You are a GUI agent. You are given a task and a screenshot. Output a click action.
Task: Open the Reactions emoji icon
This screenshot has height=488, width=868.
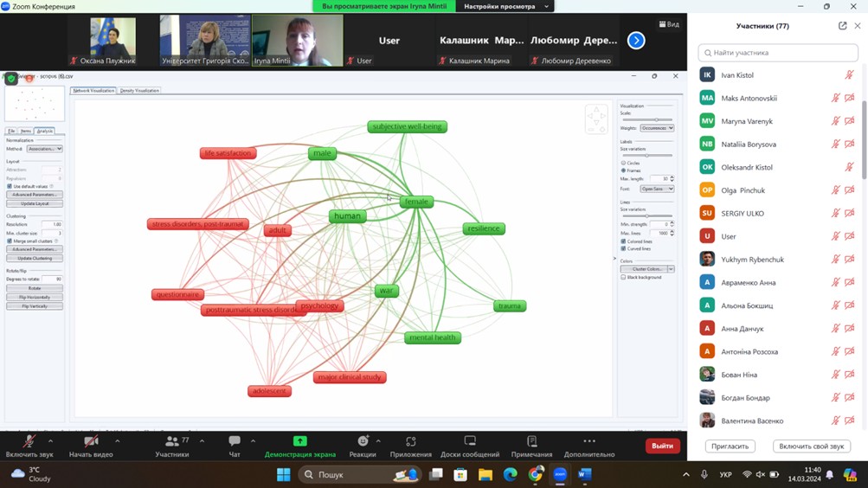(363, 441)
